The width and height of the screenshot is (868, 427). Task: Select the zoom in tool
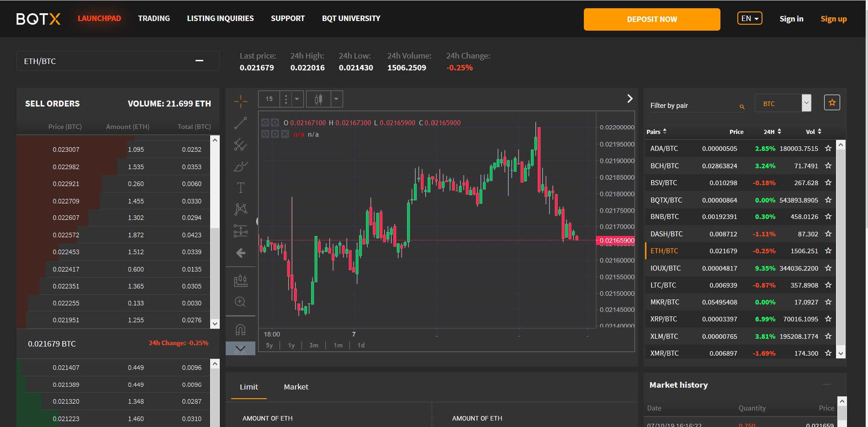pyautogui.click(x=240, y=302)
